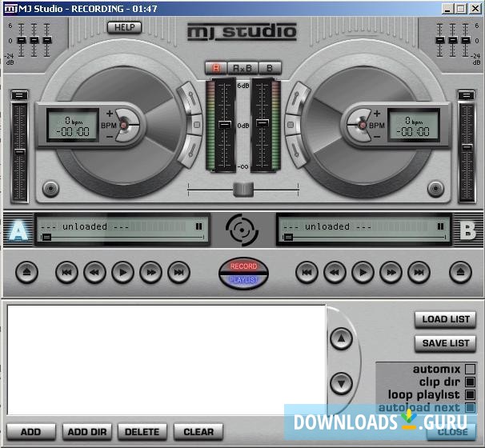Click deck B BPM center red knob

point(363,125)
